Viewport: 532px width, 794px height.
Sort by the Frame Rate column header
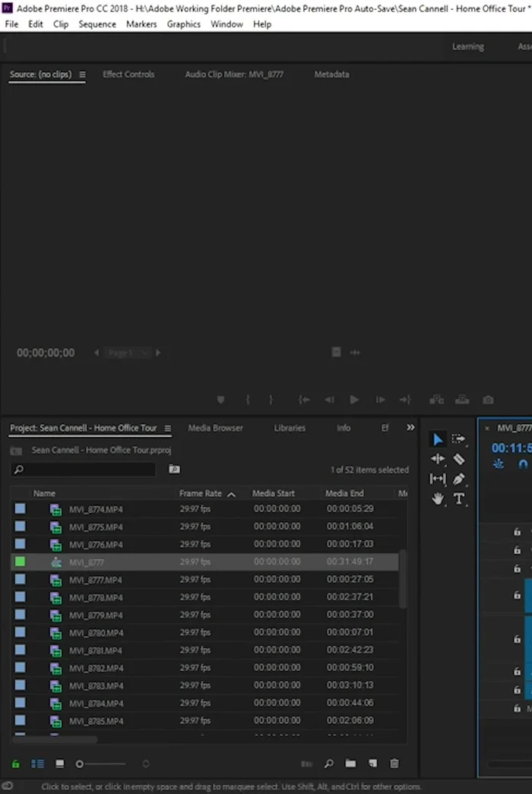coord(201,493)
